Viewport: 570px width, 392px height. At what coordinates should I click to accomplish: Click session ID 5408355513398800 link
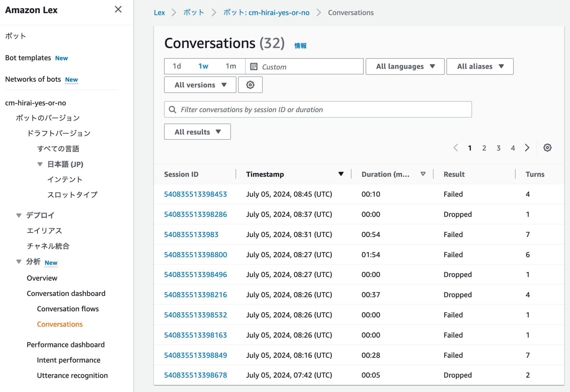[x=195, y=255]
